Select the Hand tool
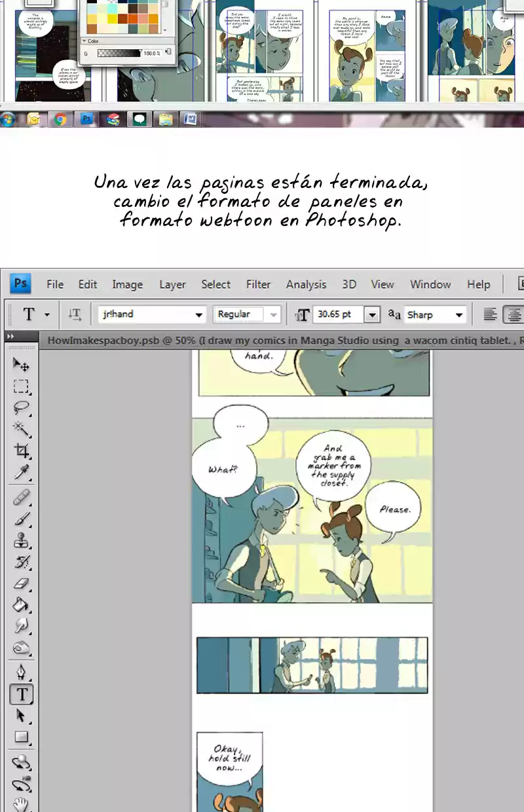The height and width of the screenshot is (812, 524). tap(22, 804)
